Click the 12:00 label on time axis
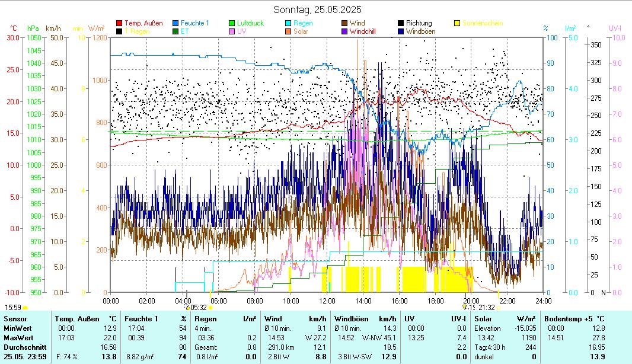The width and height of the screenshot is (632, 364). pos(327,301)
